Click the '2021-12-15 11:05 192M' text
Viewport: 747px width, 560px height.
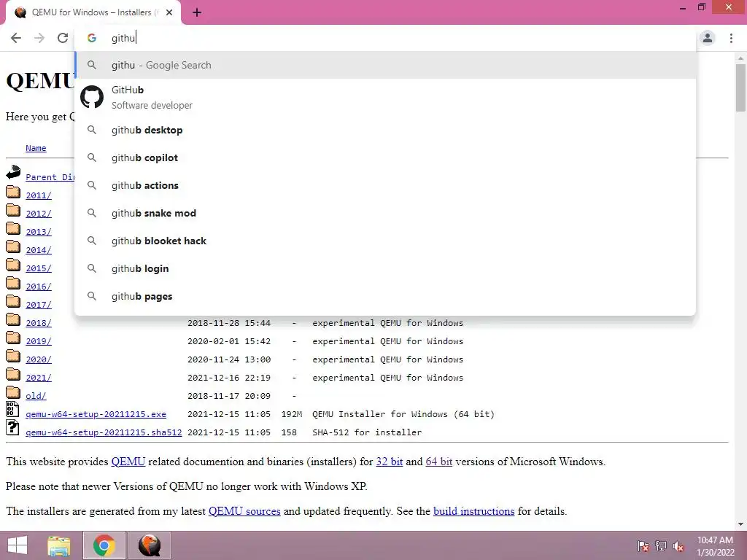245,414
